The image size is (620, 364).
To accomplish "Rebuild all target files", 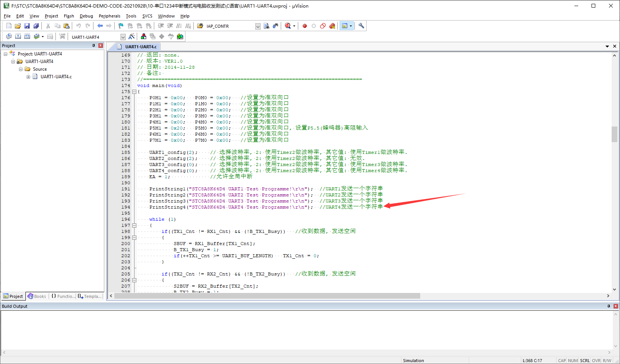I will click(x=27, y=36).
